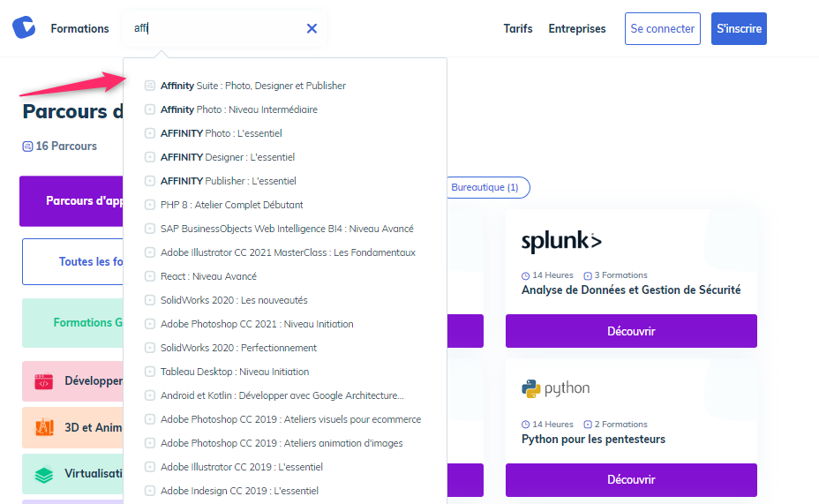Select the Parcours d'apprentissage purple tab
The width and height of the screenshot is (819, 504).
point(71,201)
